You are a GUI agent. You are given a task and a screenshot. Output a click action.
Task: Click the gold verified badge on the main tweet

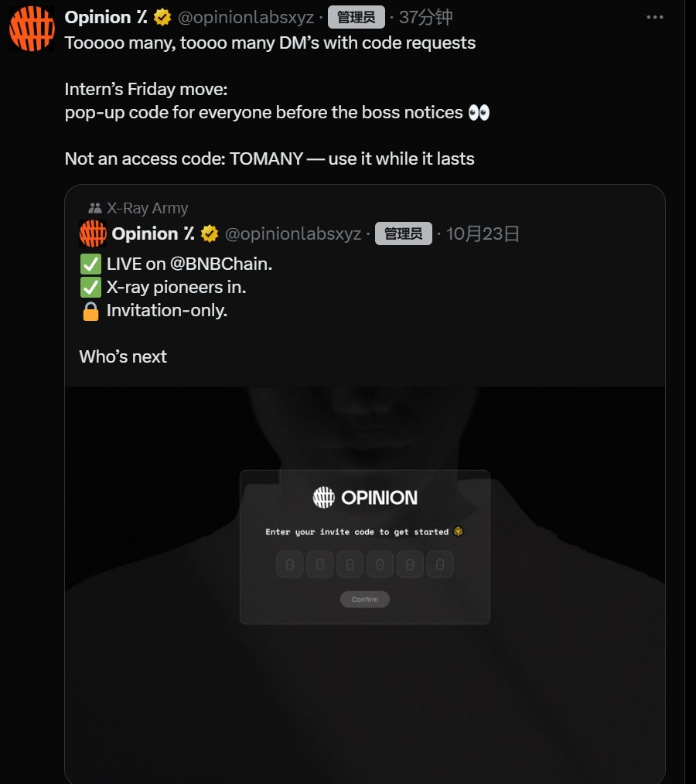[x=162, y=18]
